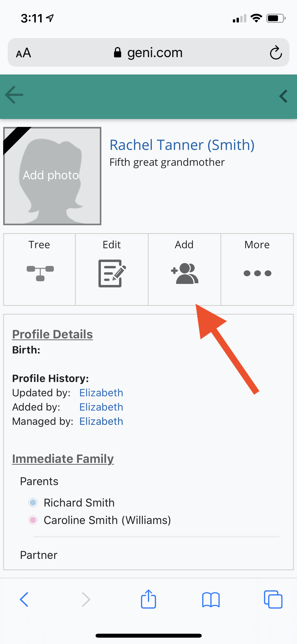Open Rachel Tanner (Smith) profile link
This screenshot has height=644, width=297.
click(182, 145)
